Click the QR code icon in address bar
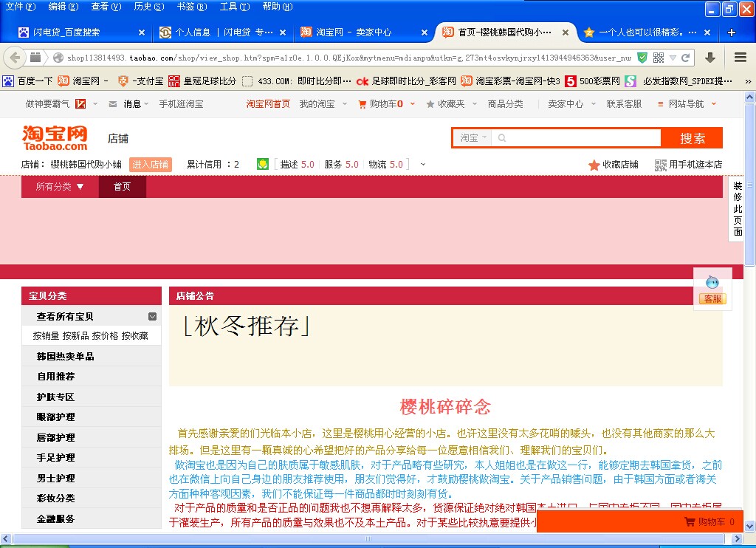 pyautogui.click(x=658, y=58)
